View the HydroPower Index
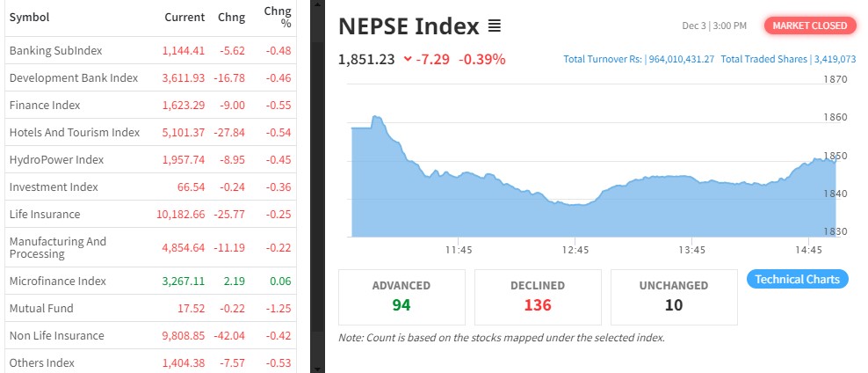868x373 pixels. [56, 159]
